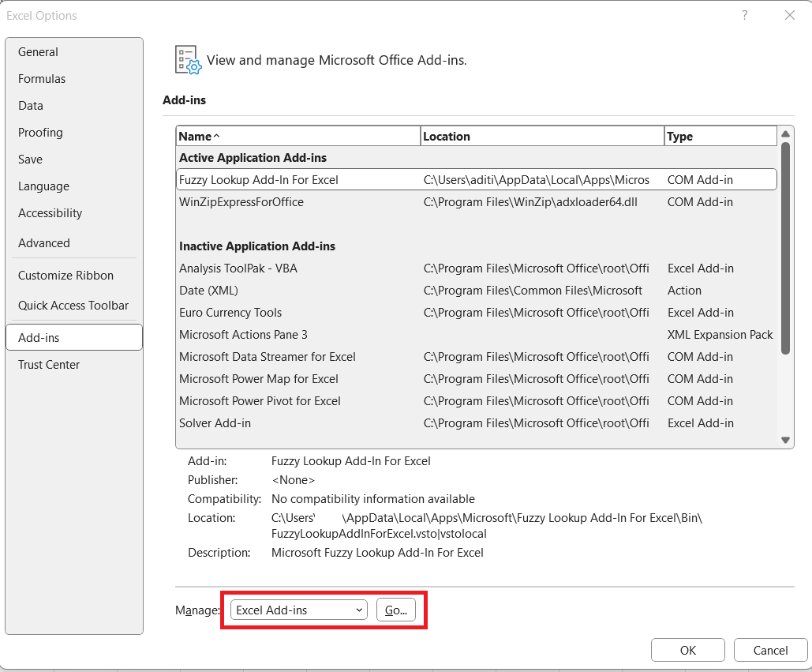
Task: Select Euro Currency Tools row
Action: [x=477, y=313]
